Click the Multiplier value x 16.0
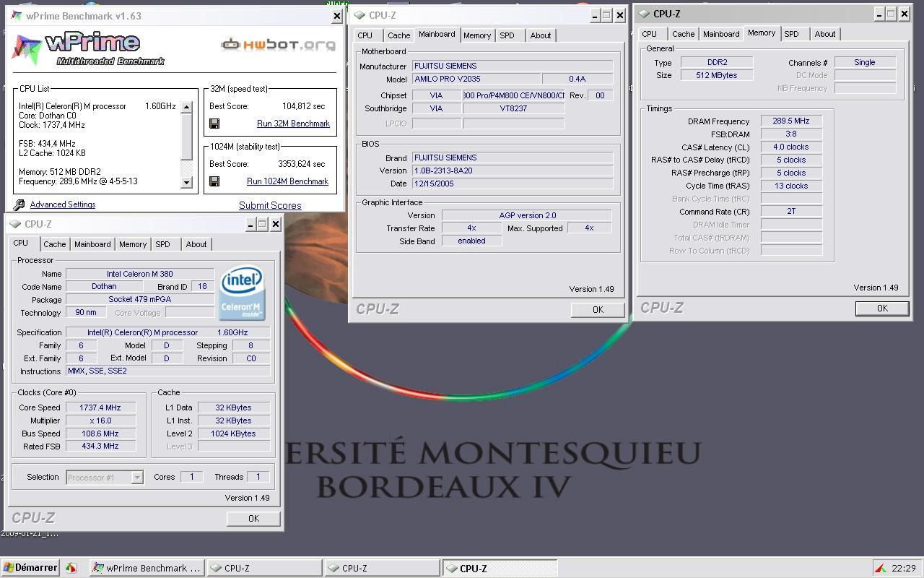924x578 pixels. (x=100, y=420)
